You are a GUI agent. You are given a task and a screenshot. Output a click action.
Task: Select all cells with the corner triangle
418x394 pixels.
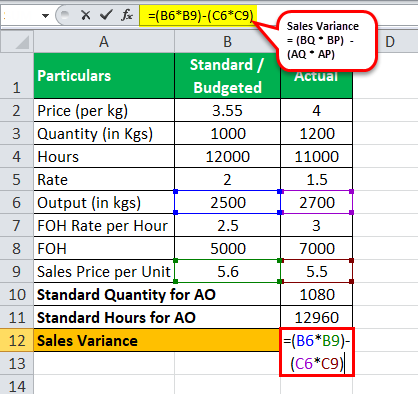pyautogui.click(x=17, y=41)
